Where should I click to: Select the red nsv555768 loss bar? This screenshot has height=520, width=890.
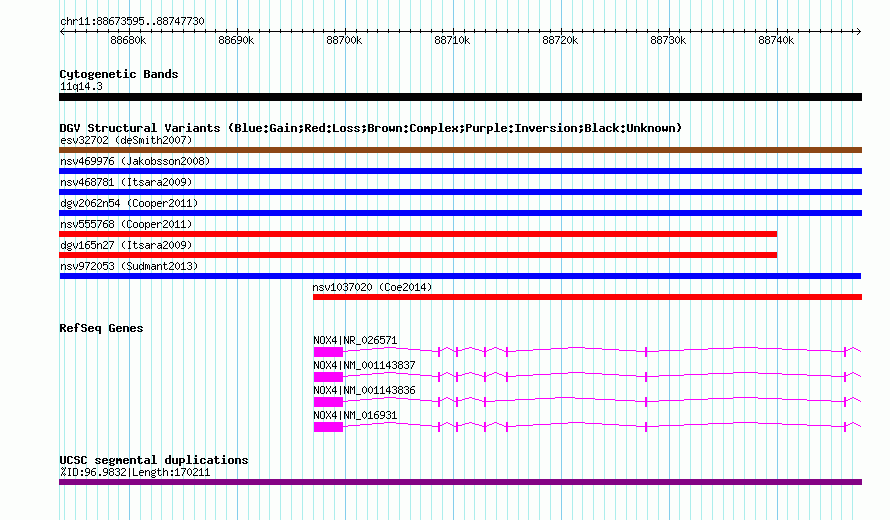coord(418,234)
